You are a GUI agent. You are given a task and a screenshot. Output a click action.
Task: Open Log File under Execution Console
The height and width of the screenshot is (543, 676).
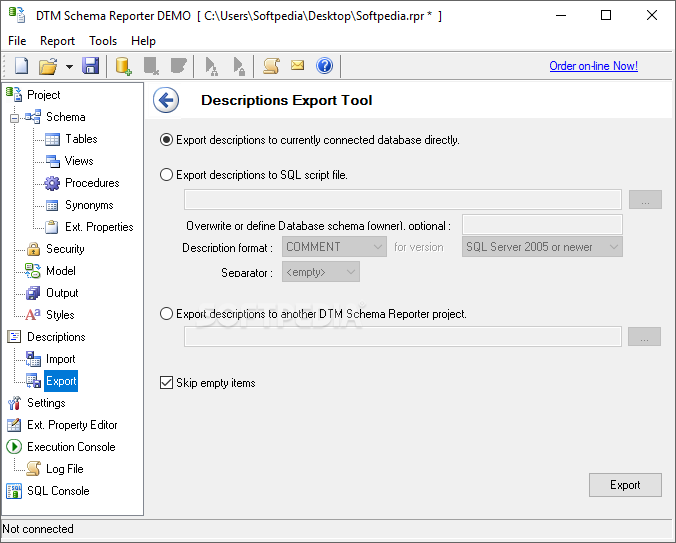65,469
